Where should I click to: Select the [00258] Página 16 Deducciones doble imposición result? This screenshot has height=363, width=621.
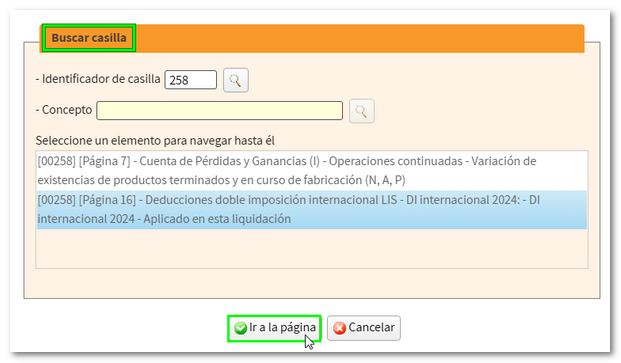click(x=312, y=209)
